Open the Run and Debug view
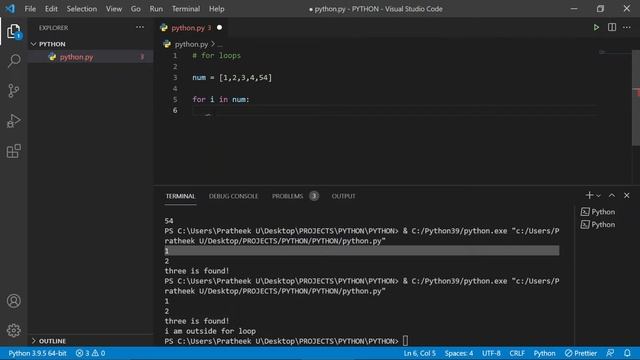 tap(13, 121)
